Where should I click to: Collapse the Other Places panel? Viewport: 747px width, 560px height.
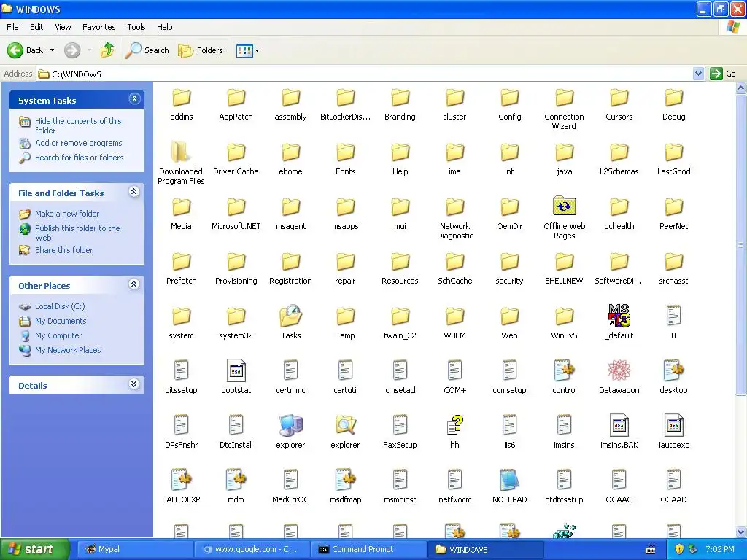point(134,284)
